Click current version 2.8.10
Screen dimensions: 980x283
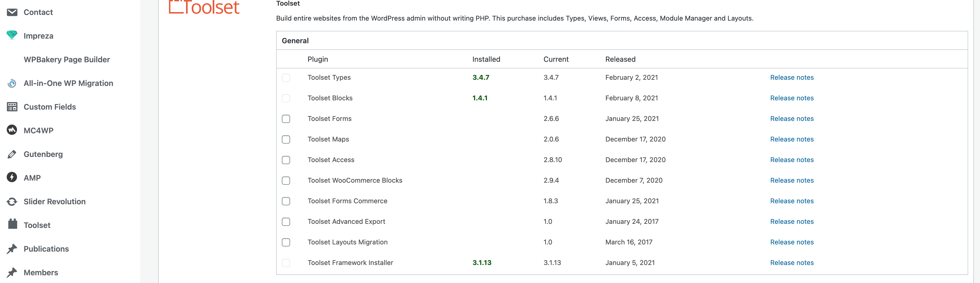click(552, 160)
